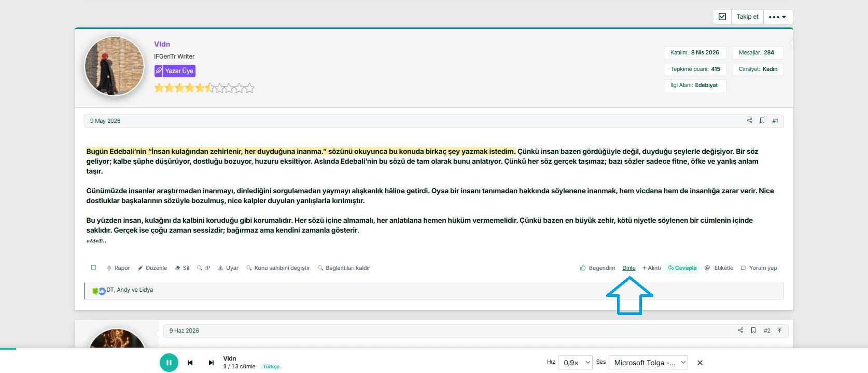Open the Ses voice dropdown
This screenshot has width=868, height=373.
point(648,363)
